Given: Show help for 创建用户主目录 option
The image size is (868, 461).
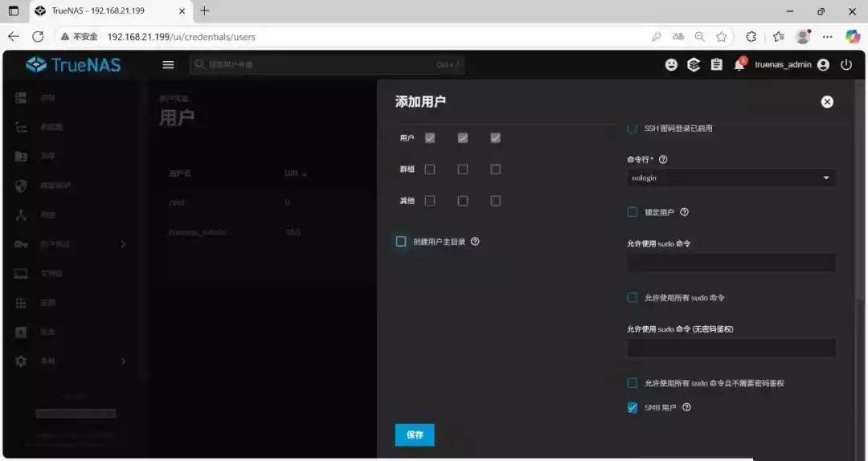Looking at the screenshot, I should pyautogui.click(x=475, y=241).
